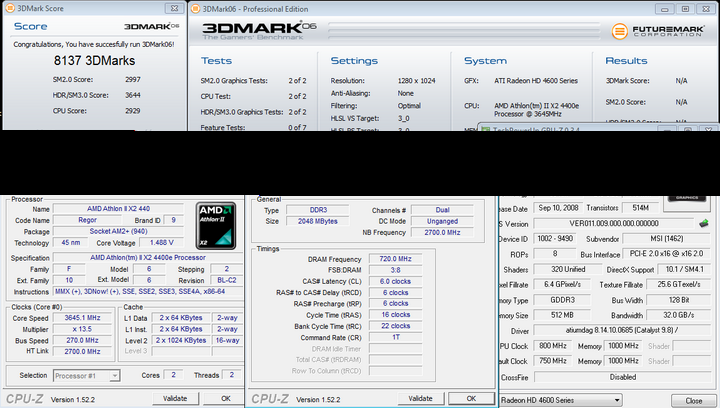Click the GPU-Z Driver field atiumdag
The image size is (720, 408).
pos(622,330)
